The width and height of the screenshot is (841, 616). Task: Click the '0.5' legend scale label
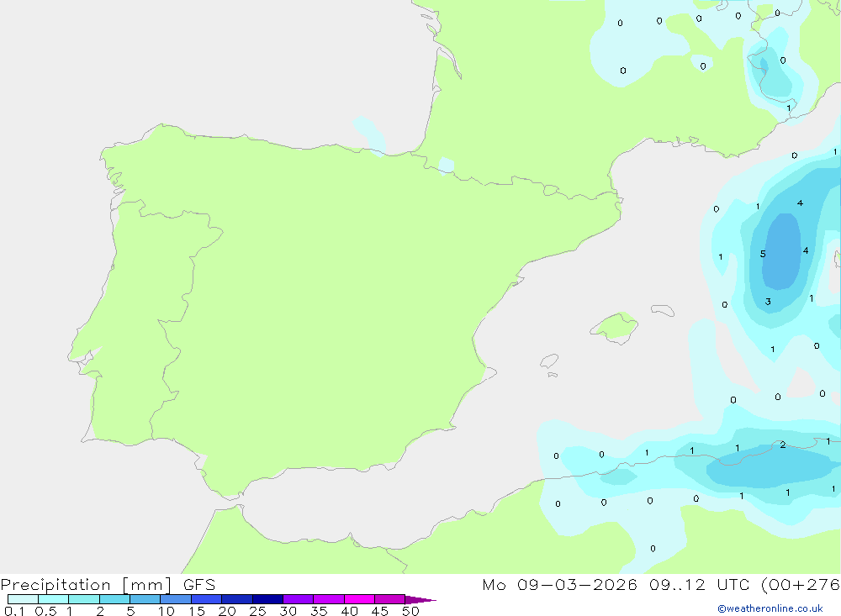45,611
